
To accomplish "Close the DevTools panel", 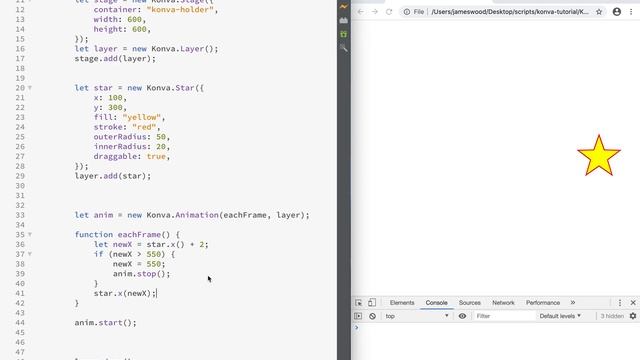I will pyautogui.click(x=633, y=303).
